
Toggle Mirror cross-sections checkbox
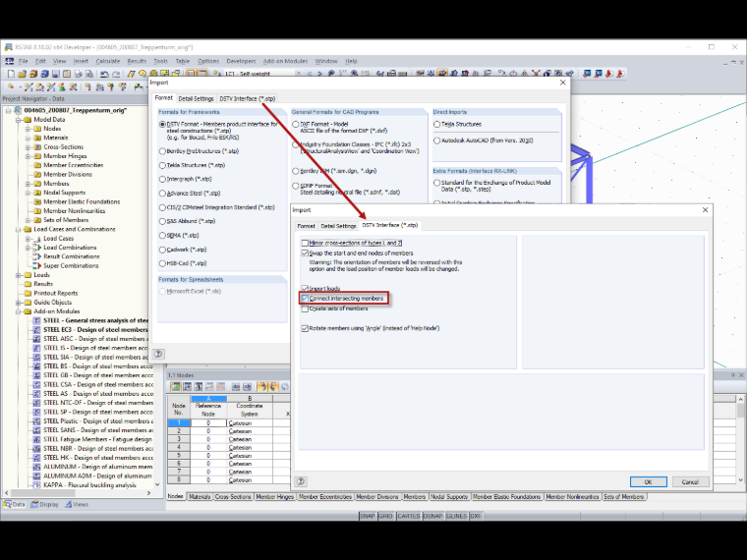(305, 243)
